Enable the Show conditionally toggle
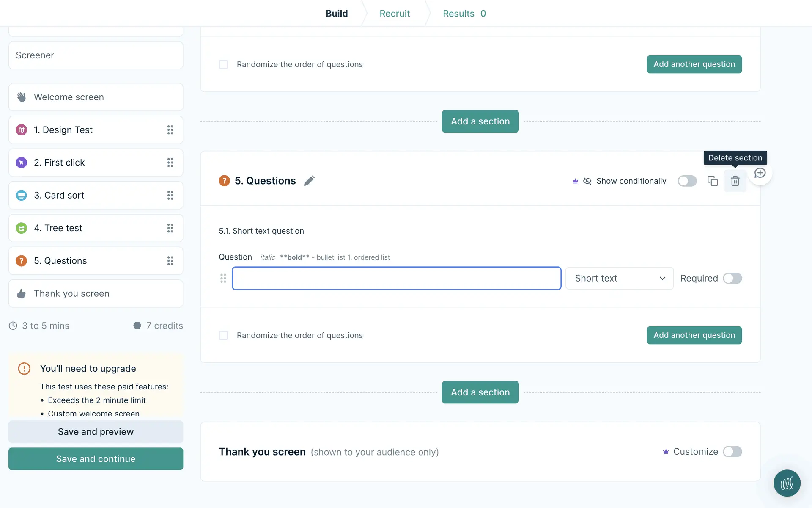Image resolution: width=812 pixels, height=508 pixels. 687,181
